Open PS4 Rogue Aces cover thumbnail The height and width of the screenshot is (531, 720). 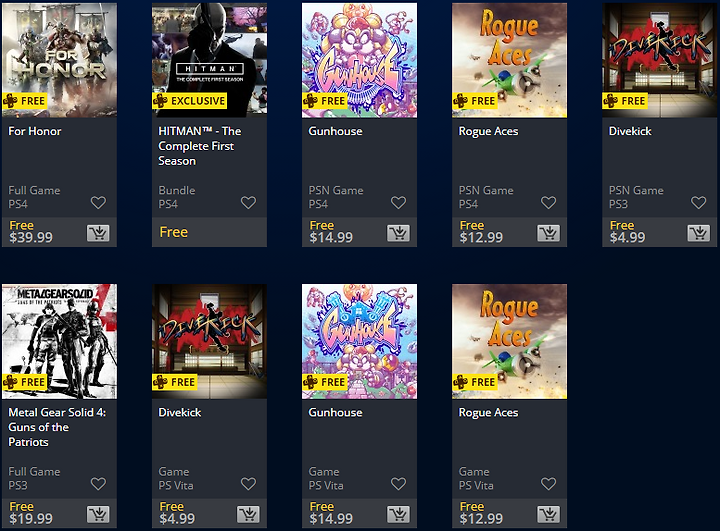(x=510, y=60)
